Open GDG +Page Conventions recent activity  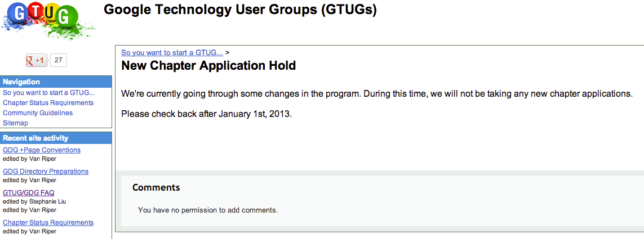click(x=42, y=150)
